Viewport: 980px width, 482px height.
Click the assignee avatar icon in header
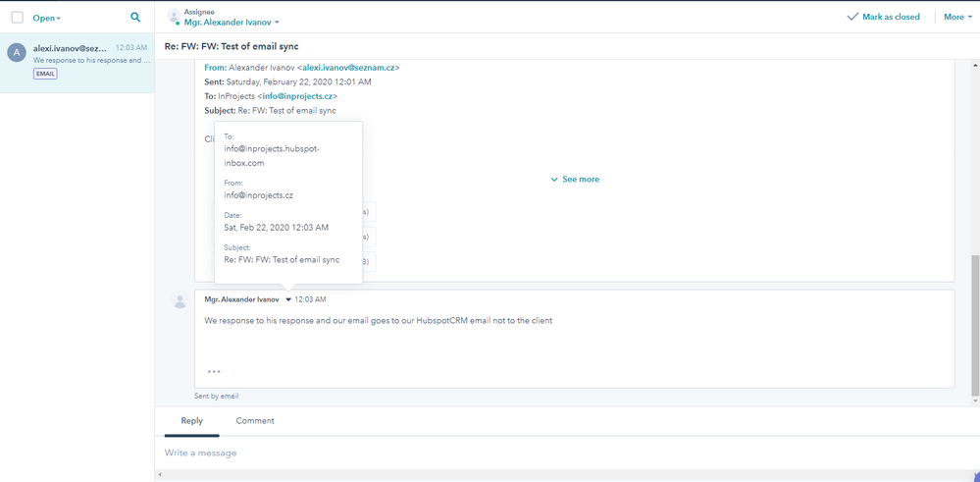coord(175,17)
